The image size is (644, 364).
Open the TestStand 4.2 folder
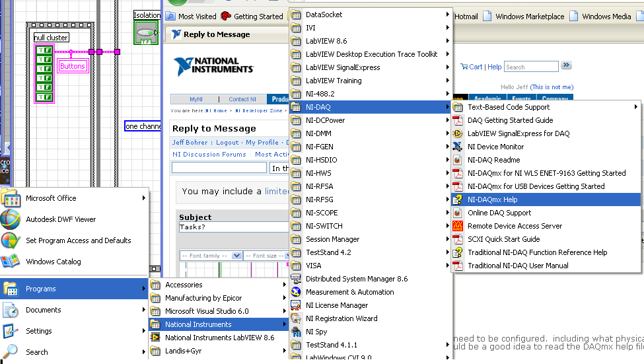click(371, 252)
